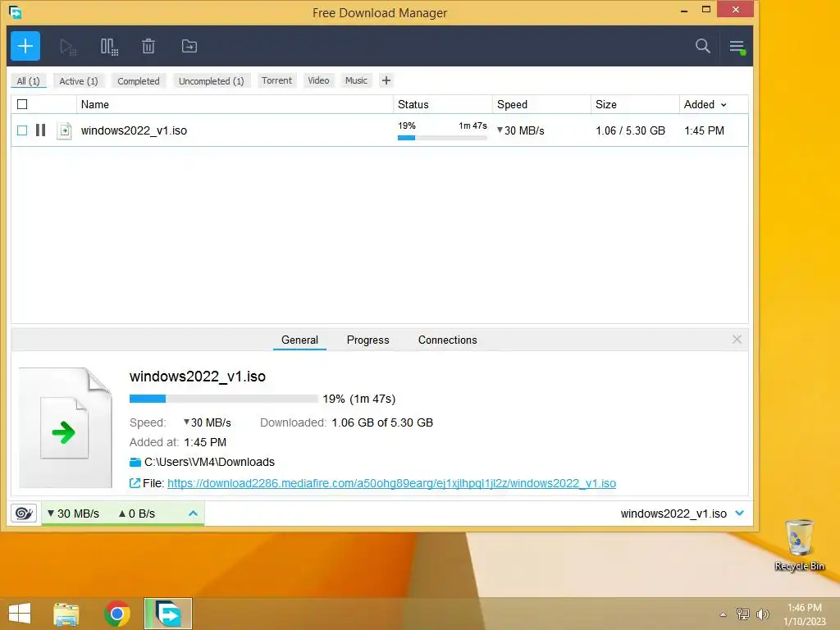This screenshot has height=630, width=840.
Task: Select the Active (1) filter tab
Action: coord(79,81)
